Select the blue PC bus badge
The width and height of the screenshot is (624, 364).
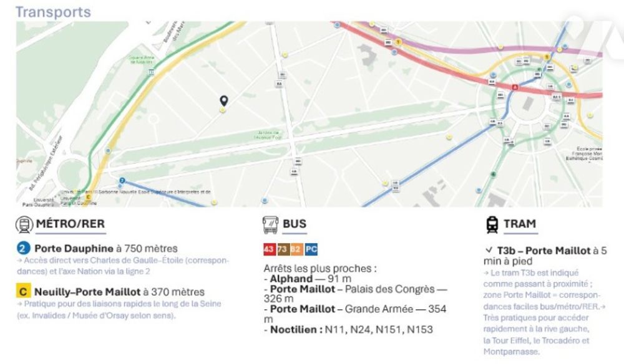pos(311,250)
